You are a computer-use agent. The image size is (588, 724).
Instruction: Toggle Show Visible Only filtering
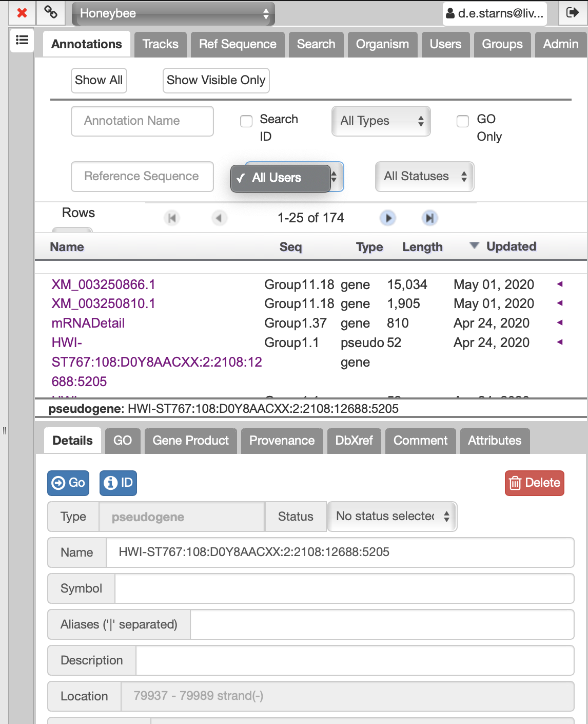pyautogui.click(x=215, y=80)
